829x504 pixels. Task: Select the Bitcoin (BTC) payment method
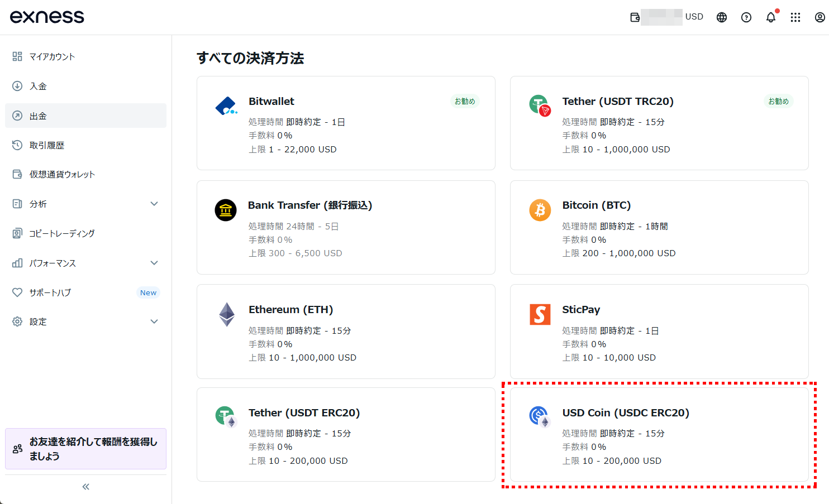(659, 228)
